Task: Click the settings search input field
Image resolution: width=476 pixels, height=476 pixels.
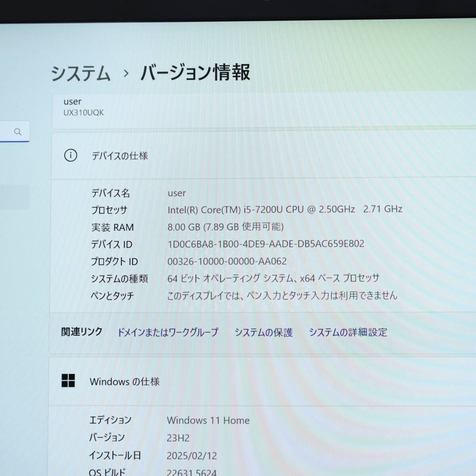Action: [14, 132]
